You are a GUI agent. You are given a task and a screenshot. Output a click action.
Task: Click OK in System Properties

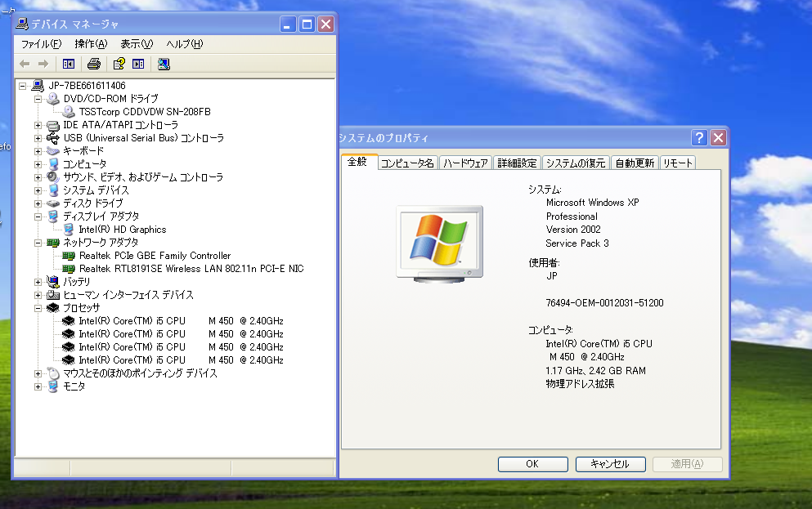(x=533, y=464)
